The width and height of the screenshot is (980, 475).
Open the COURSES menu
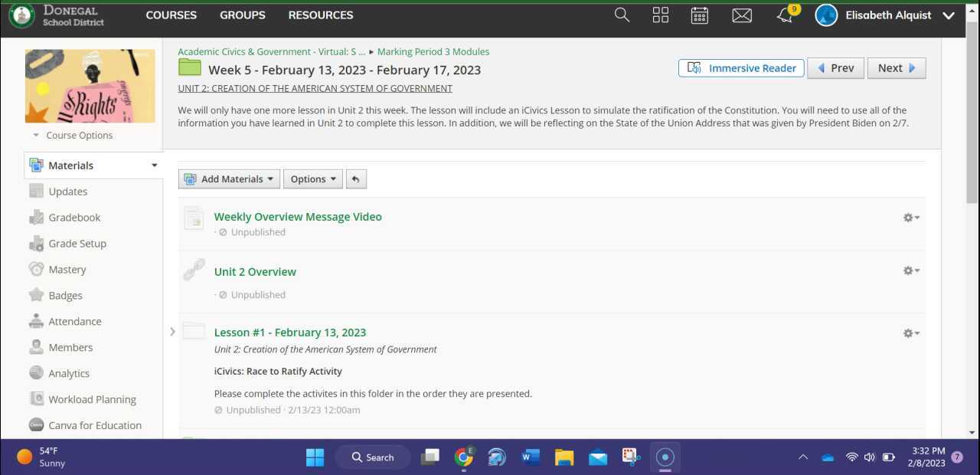(x=171, y=15)
